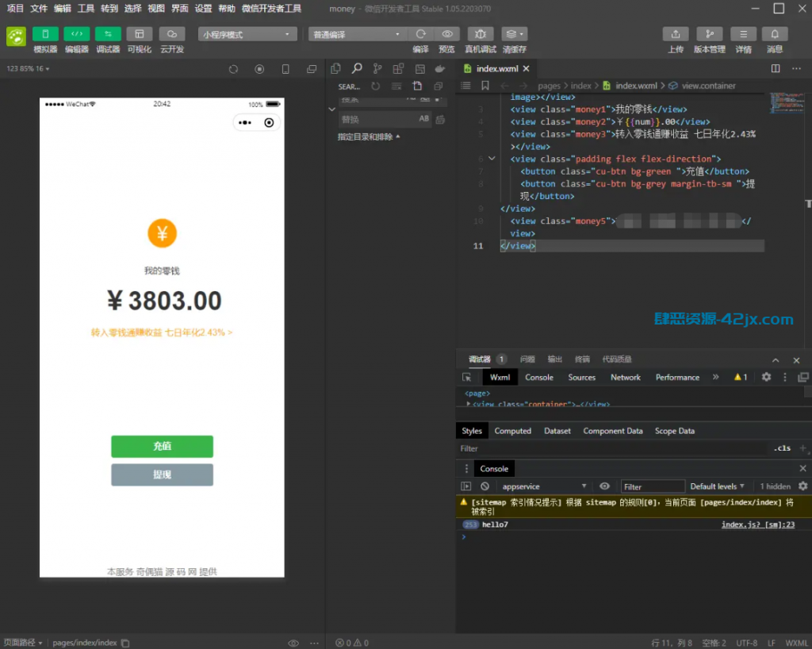
Task: Switch to the Network devtools tab
Action: [626, 378]
